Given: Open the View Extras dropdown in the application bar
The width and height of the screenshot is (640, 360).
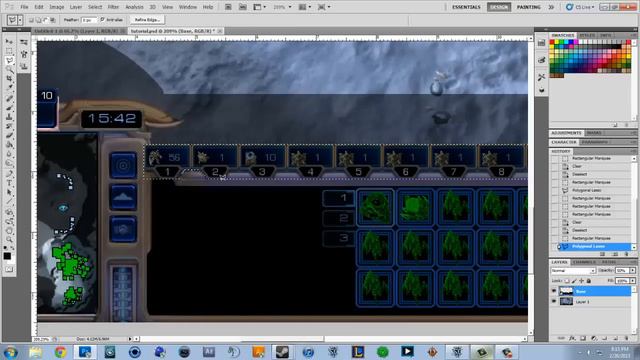Looking at the screenshot, I should [260, 7].
